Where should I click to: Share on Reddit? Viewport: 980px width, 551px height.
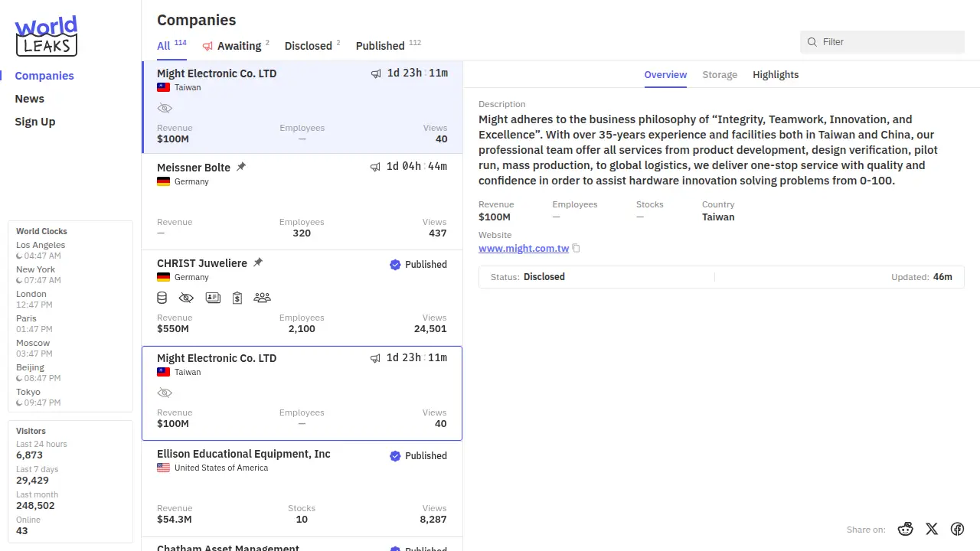click(x=906, y=529)
